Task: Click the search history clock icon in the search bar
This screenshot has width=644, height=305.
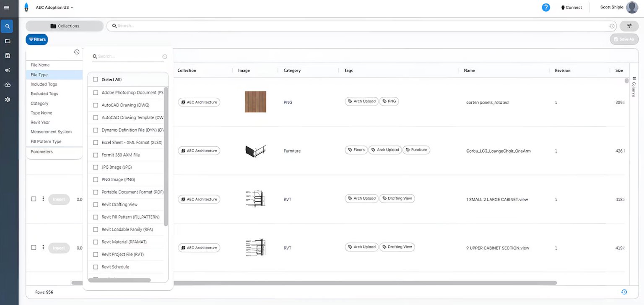Action: click(x=612, y=26)
